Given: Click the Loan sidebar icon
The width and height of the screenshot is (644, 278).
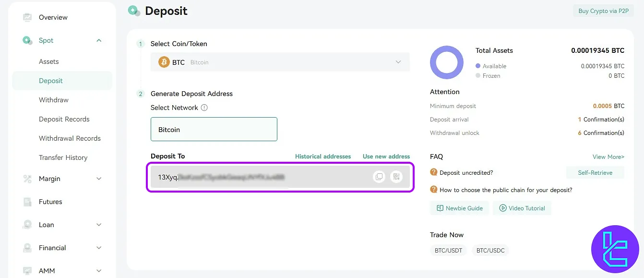Looking at the screenshot, I should coord(27,225).
